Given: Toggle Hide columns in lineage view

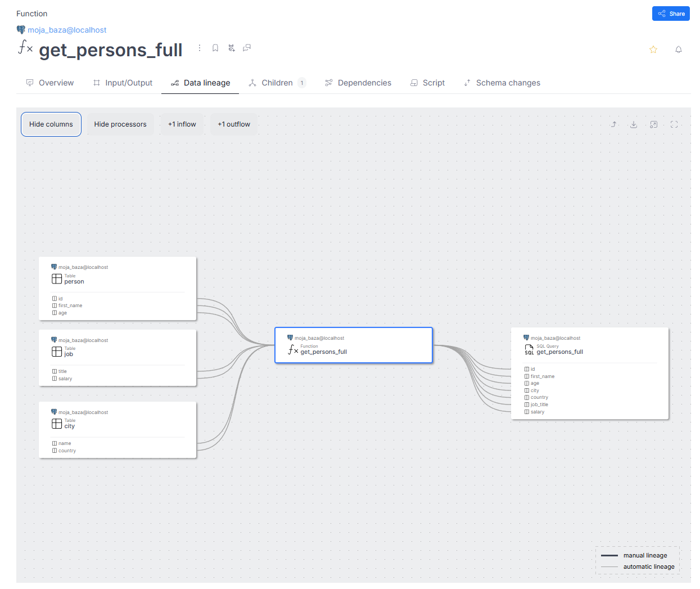Looking at the screenshot, I should coord(51,124).
